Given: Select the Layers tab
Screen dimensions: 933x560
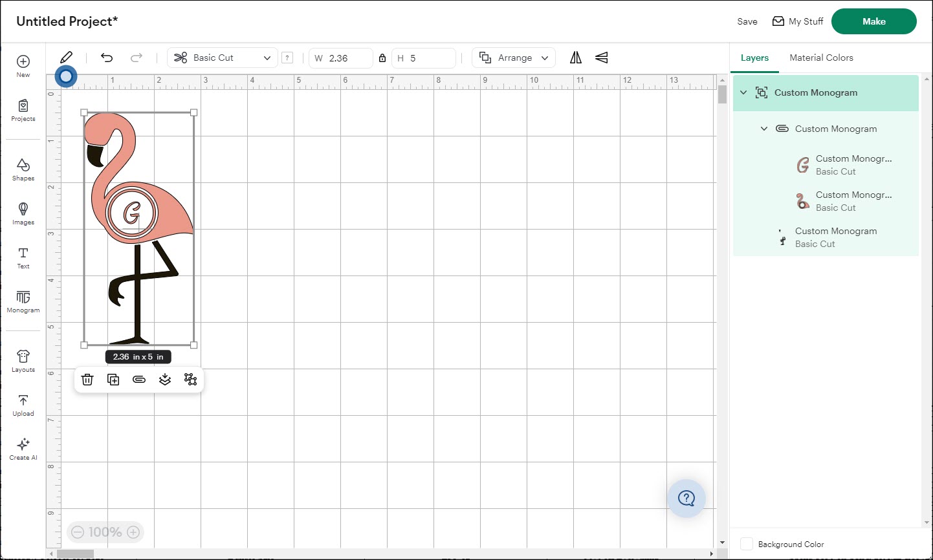Looking at the screenshot, I should [754, 58].
